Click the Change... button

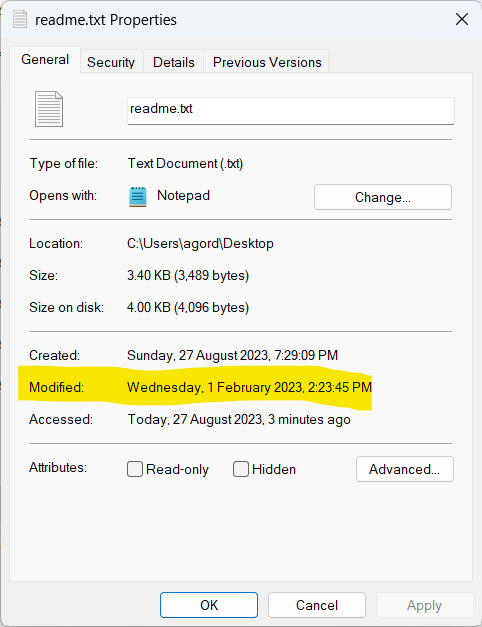(x=383, y=197)
